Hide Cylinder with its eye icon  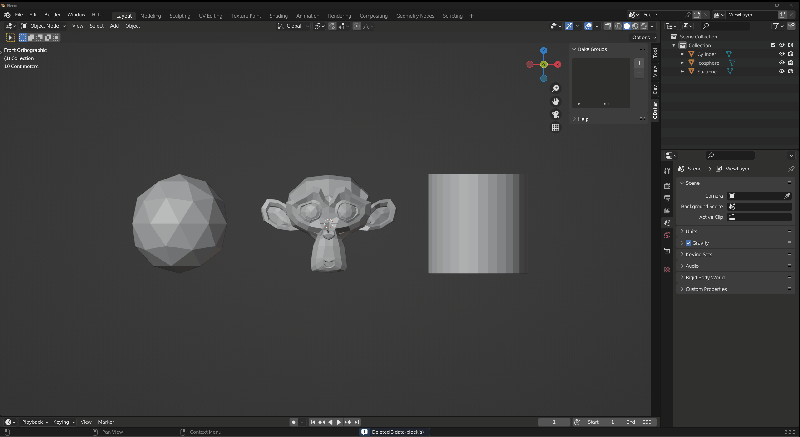coord(782,54)
